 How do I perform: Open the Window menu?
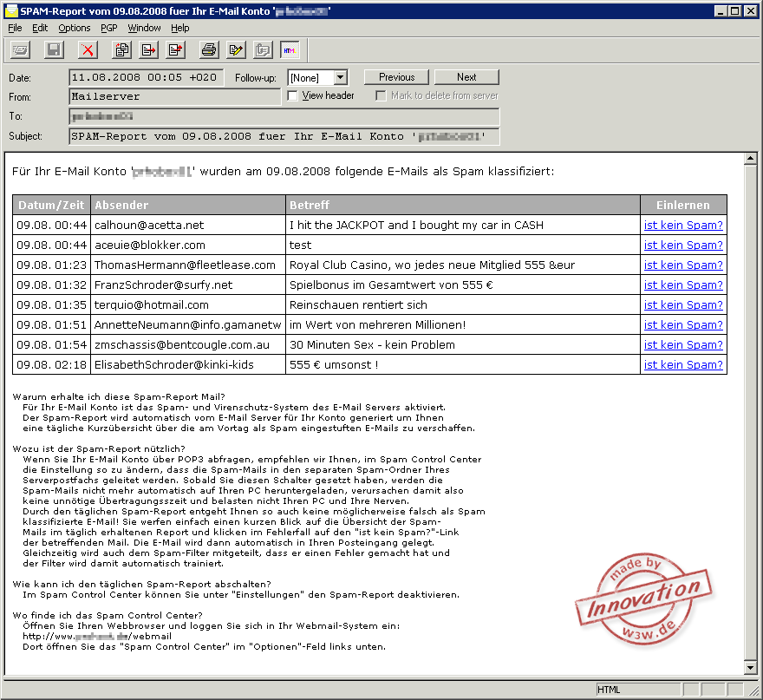tap(144, 28)
